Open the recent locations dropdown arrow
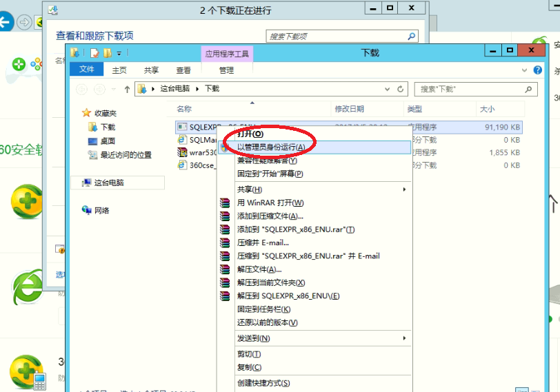This screenshot has width=560, height=392. (114, 89)
